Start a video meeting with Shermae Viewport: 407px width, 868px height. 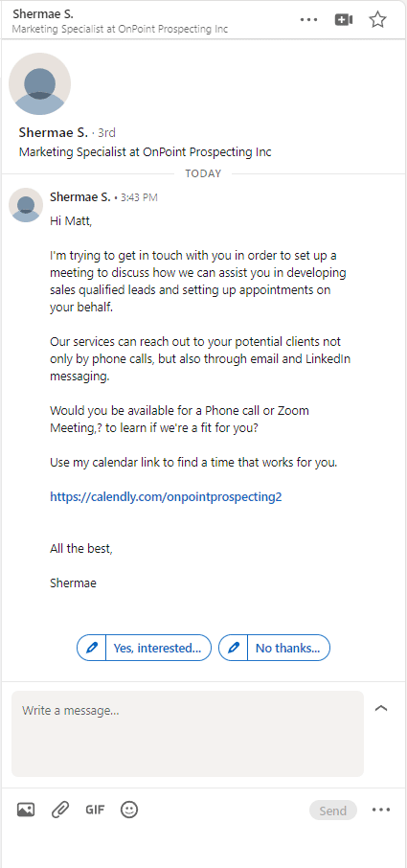pyautogui.click(x=344, y=20)
